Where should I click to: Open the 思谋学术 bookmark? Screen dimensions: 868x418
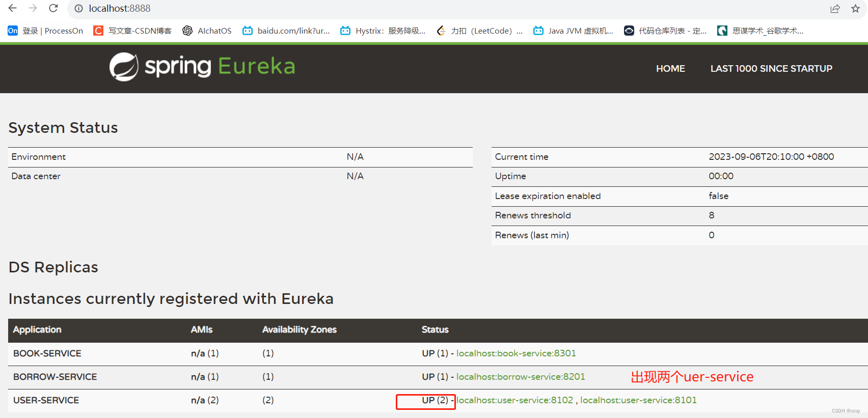[760, 31]
